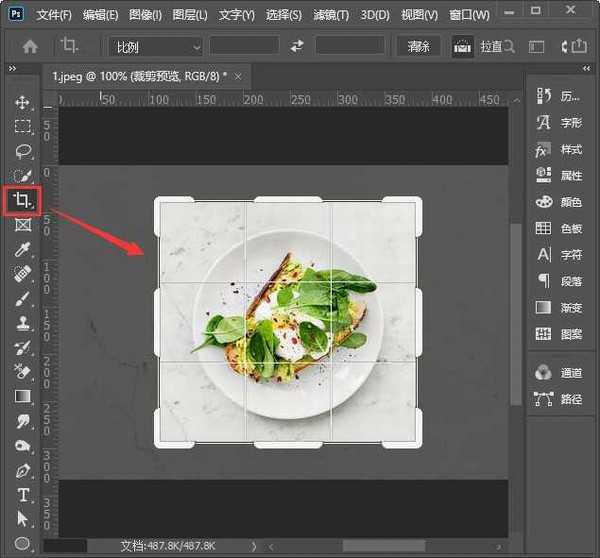Select the Eyedropper tool
Image resolution: width=600 pixels, height=558 pixels.
[22, 250]
